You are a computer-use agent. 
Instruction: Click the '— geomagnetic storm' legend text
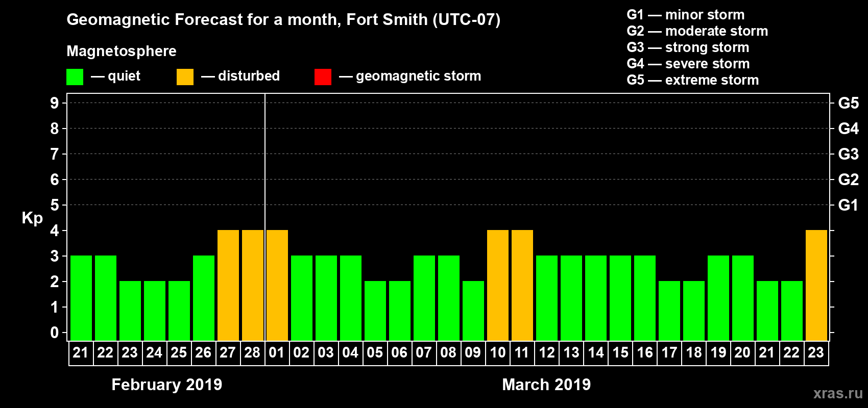[410, 76]
